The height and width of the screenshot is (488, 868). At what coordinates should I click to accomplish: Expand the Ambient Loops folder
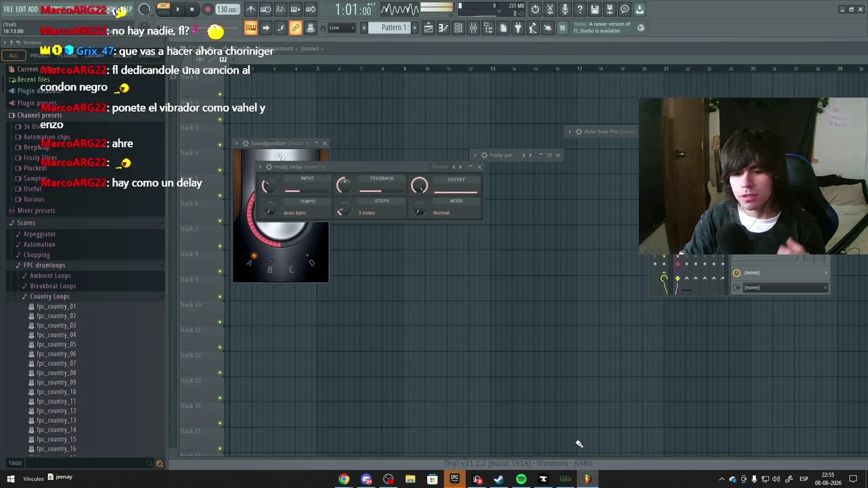50,276
